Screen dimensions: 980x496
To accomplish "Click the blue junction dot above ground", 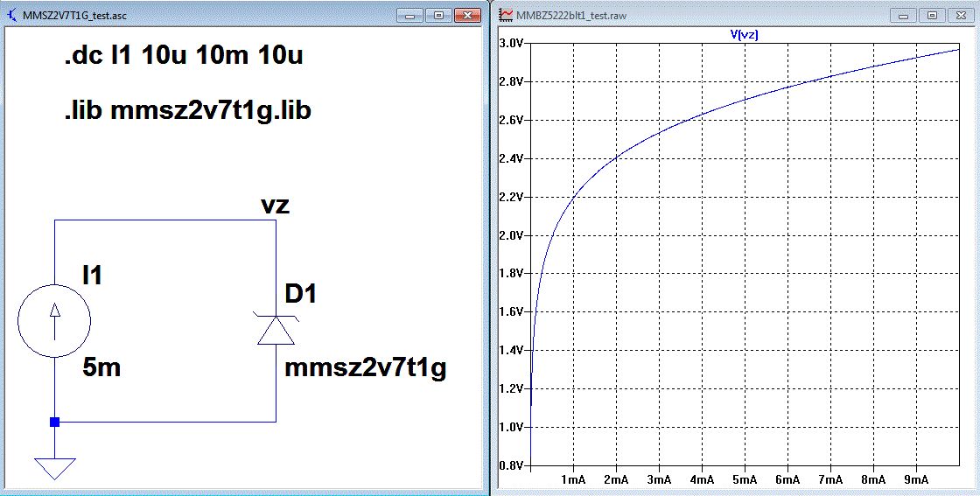I will [54, 422].
